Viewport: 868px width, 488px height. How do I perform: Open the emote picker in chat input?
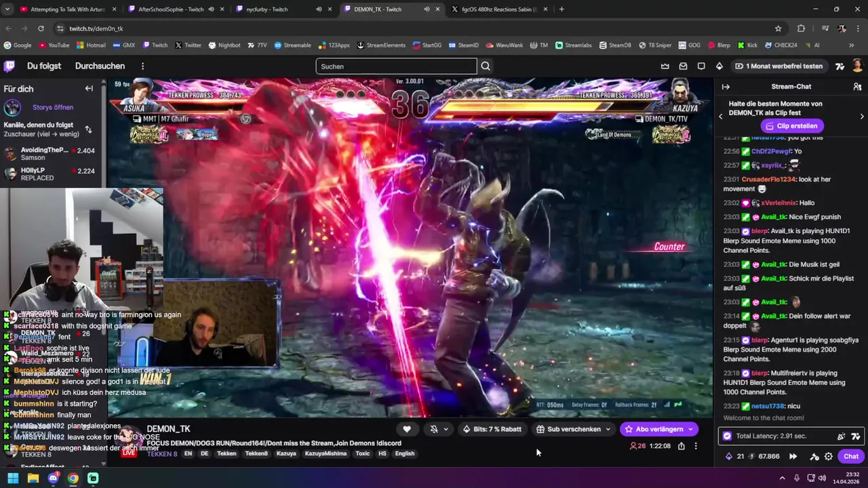pyautogui.click(x=842, y=436)
